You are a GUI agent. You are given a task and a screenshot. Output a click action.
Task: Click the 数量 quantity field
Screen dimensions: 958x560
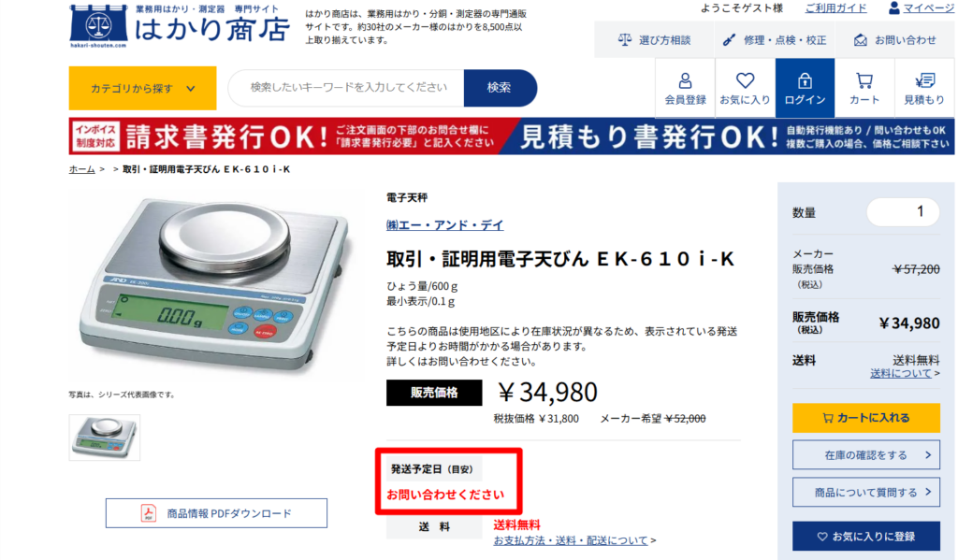[903, 212]
